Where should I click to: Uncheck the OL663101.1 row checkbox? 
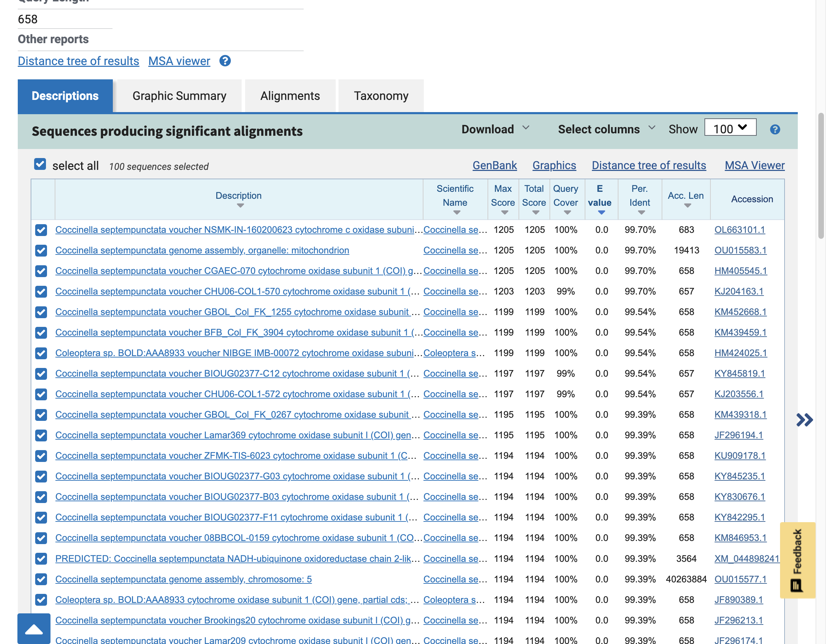click(41, 230)
